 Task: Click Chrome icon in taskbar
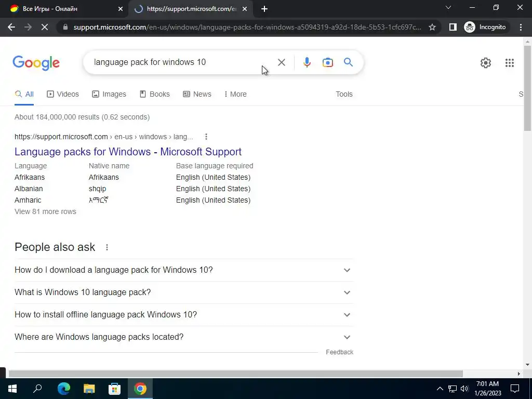[x=140, y=389]
